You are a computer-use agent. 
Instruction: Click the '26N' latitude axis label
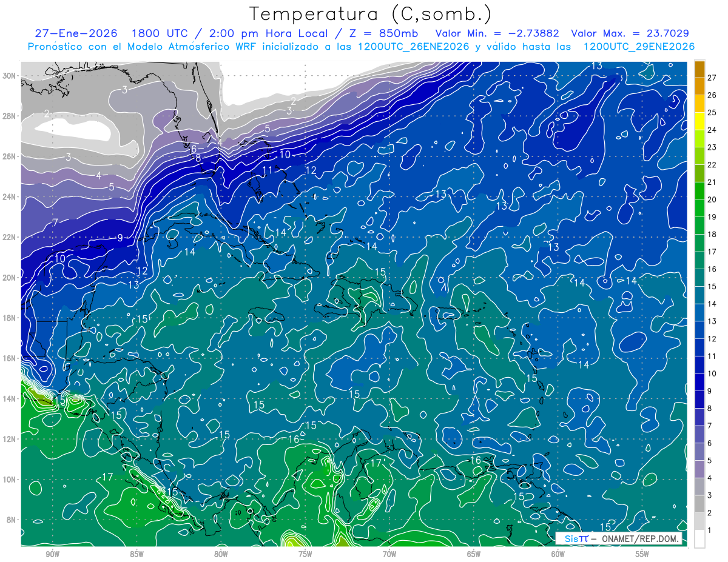pyautogui.click(x=8, y=156)
